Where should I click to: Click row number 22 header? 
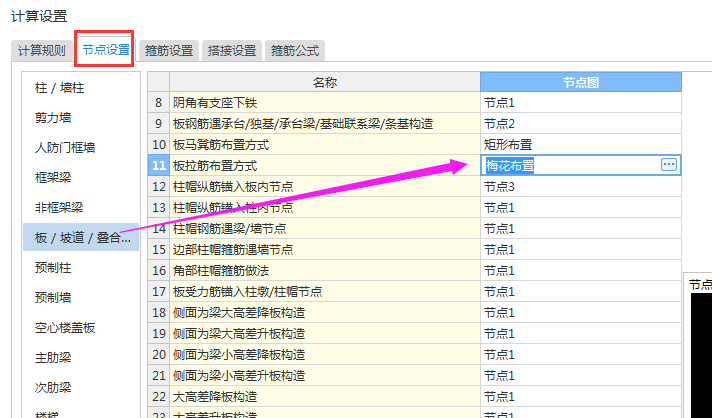(x=158, y=397)
